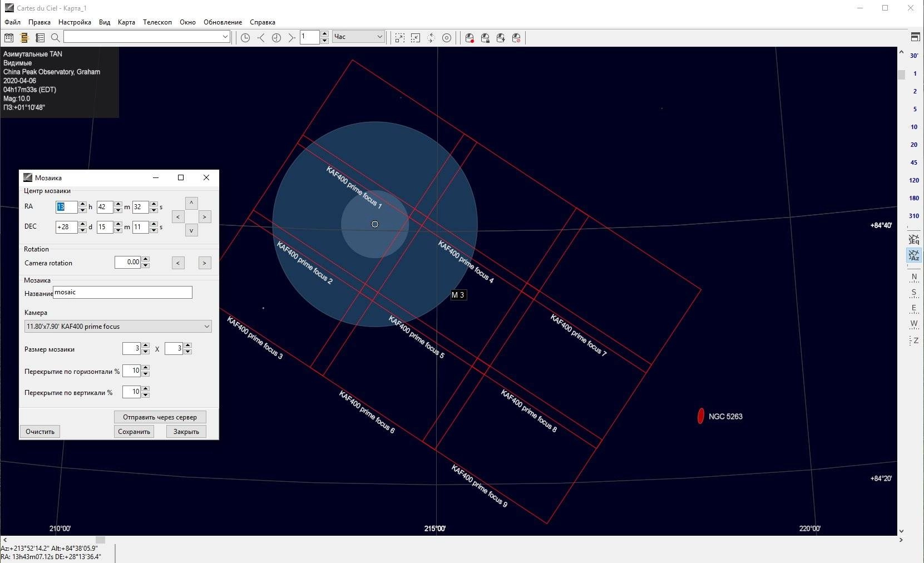The height and width of the screenshot is (563, 924).
Task: Increase mosaic vertical size spinner
Action: pyautogui.click(x=187, y=345)
